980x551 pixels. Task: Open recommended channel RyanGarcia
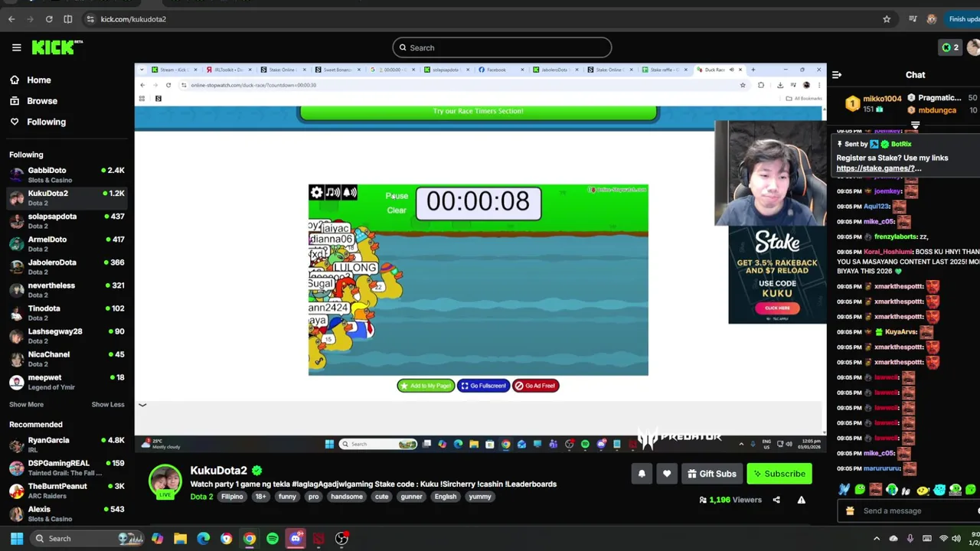(67, 445)
